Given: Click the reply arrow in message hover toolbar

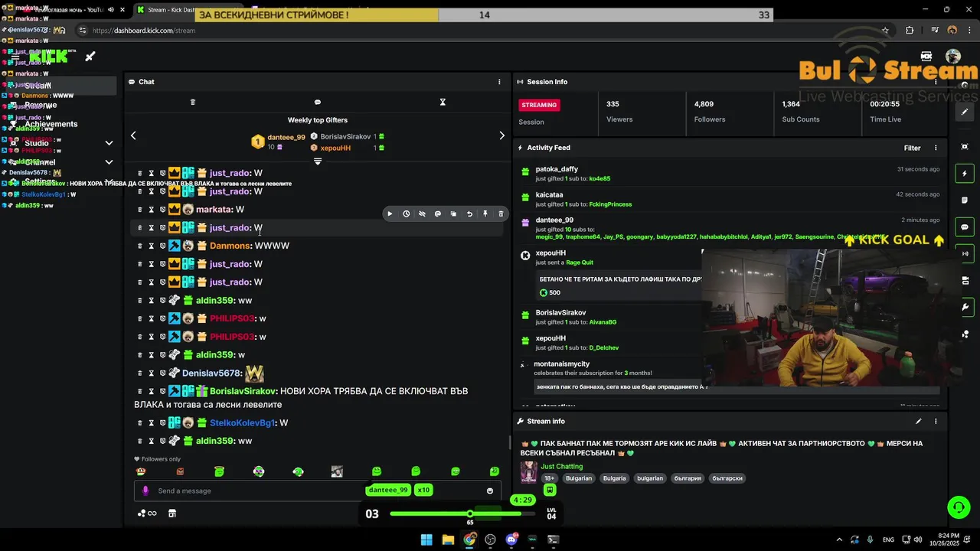Looking at the screenshot, I should (x=469, y=214).
